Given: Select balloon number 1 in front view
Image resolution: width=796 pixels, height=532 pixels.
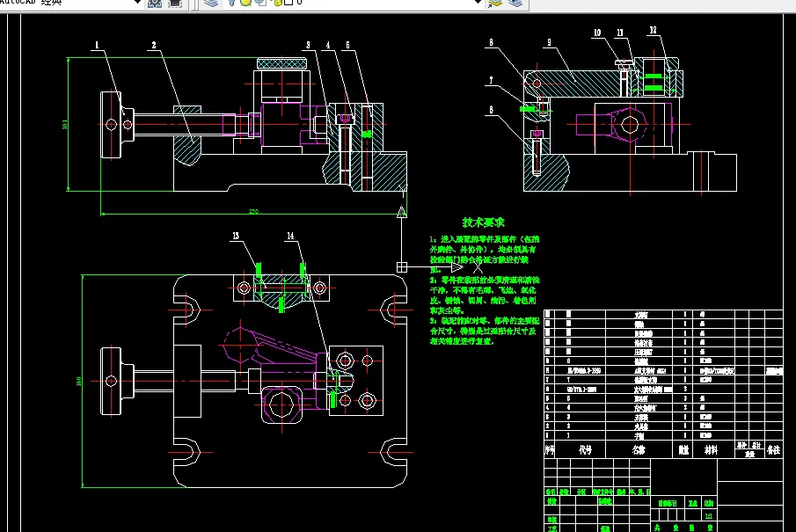Looking at the screenshot, I should click(97, 45).
